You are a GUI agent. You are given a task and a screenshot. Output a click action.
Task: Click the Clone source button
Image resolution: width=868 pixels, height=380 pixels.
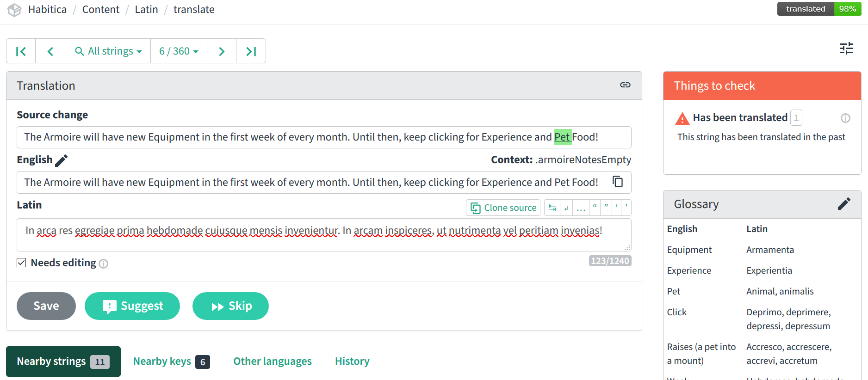coord(503,208)
